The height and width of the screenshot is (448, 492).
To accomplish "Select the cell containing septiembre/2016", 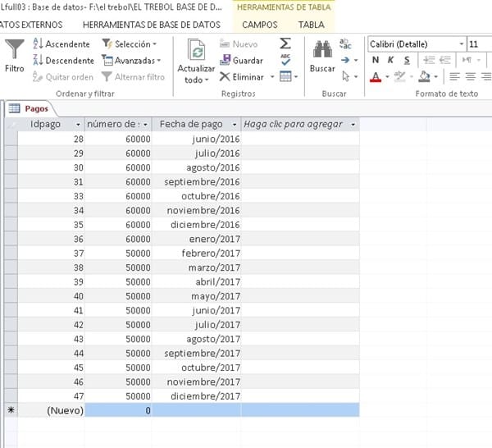I will 197,181.
